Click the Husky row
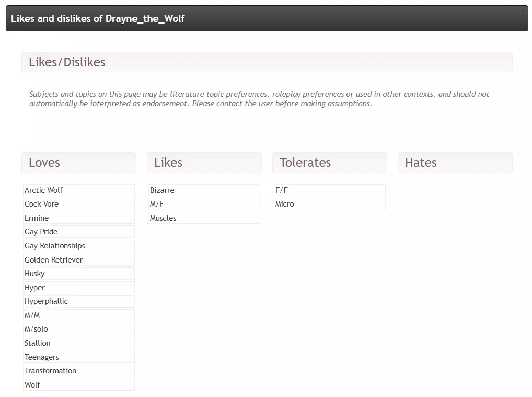 coord(79,274)
